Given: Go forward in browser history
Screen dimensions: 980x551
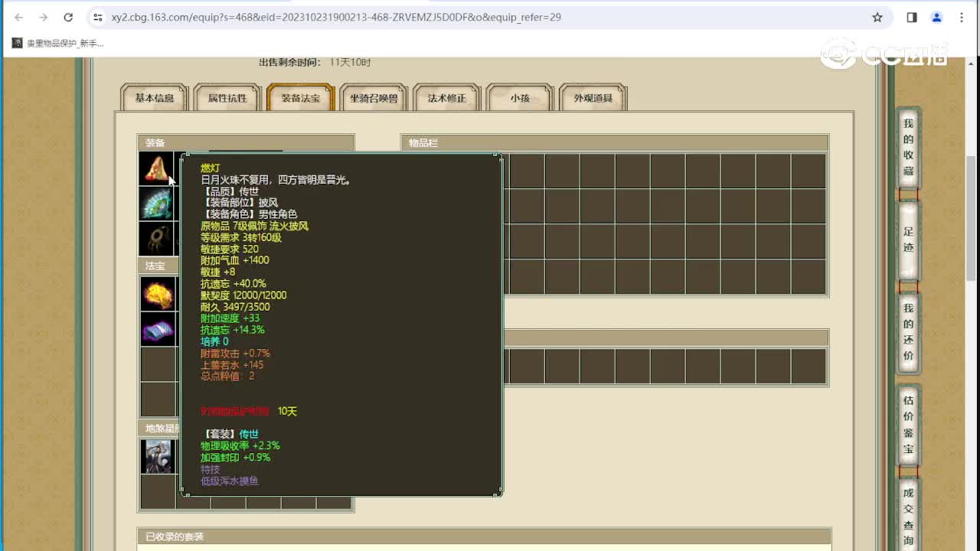Looking at the screenshot, I should click(44, 17).
